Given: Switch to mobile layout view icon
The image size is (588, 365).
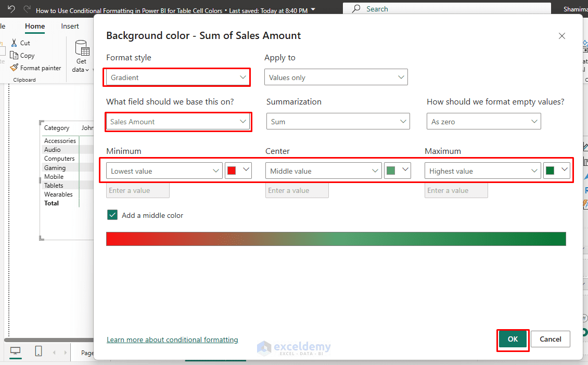Looking at the screenshot, I should pos(39,351).
